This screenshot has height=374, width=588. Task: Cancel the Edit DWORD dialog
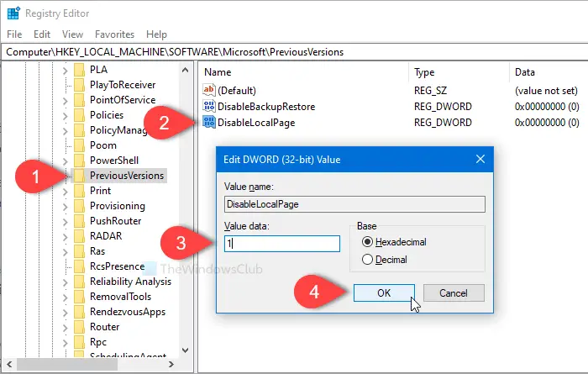pyautogui.click(x=454, y=293)
